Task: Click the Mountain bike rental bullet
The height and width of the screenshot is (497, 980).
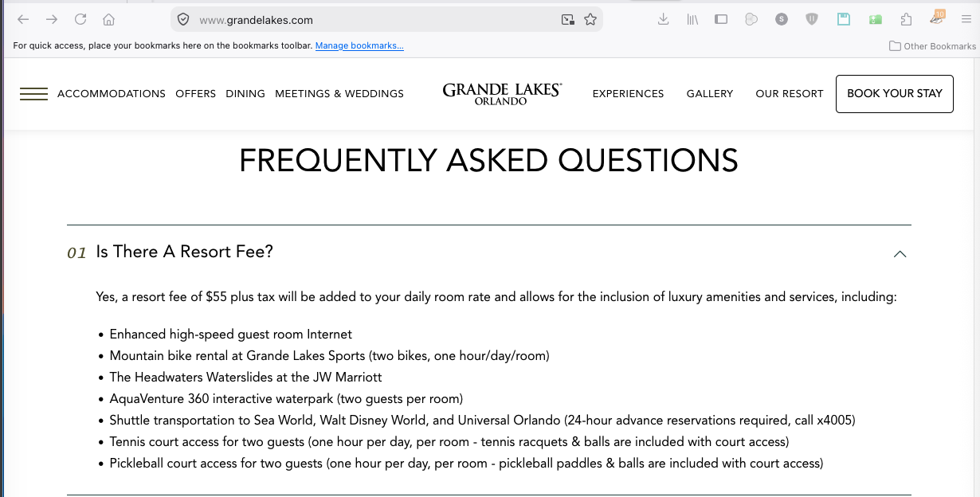Action: [x=330, y=356]
